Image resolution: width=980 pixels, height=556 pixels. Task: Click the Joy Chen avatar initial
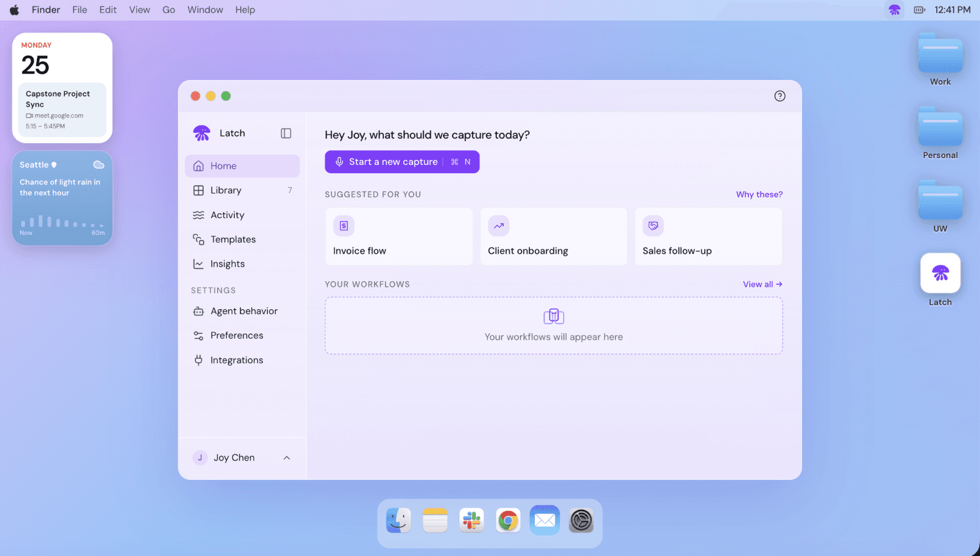[x=200, y=458]
